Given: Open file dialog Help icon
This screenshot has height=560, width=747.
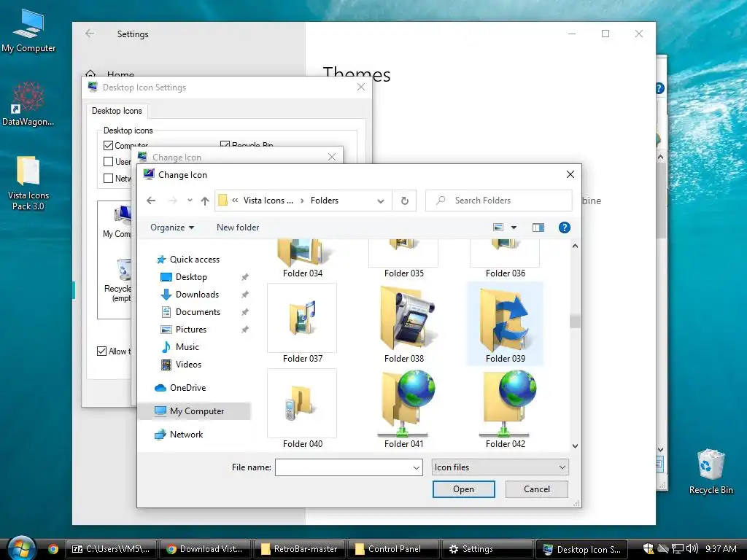Looking at the screenshot, I should tap(564, 227).
